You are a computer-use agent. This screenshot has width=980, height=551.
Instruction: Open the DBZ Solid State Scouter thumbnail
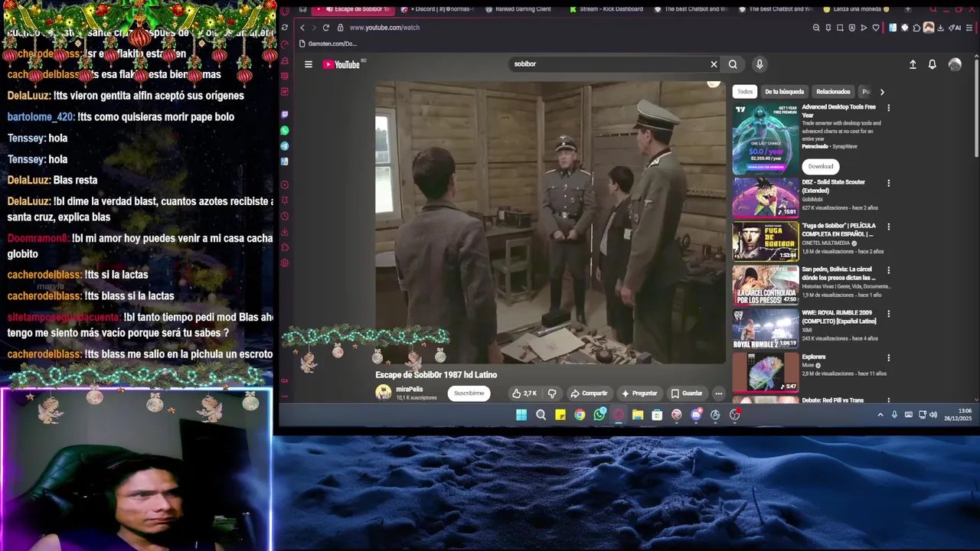[x=766, y=198]
